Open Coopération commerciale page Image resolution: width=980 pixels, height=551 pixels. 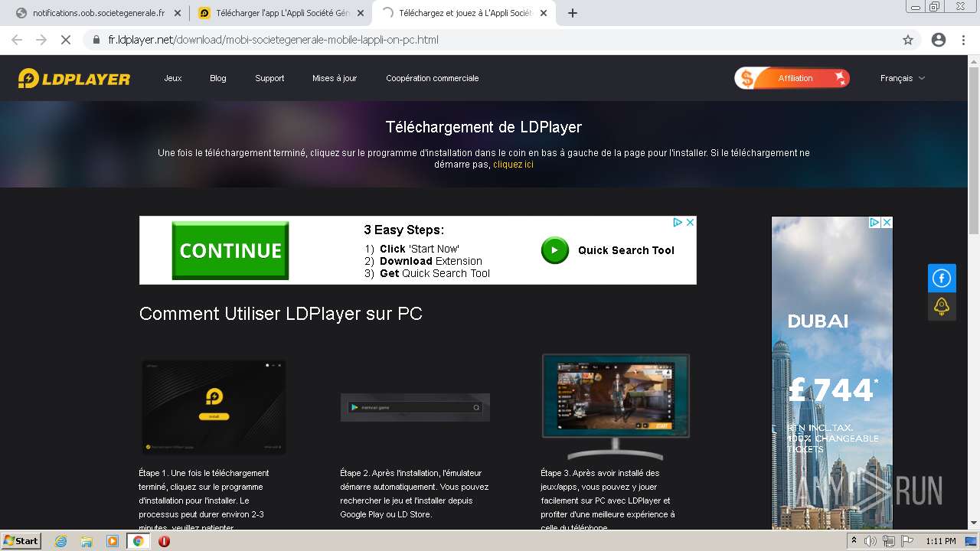433,78
